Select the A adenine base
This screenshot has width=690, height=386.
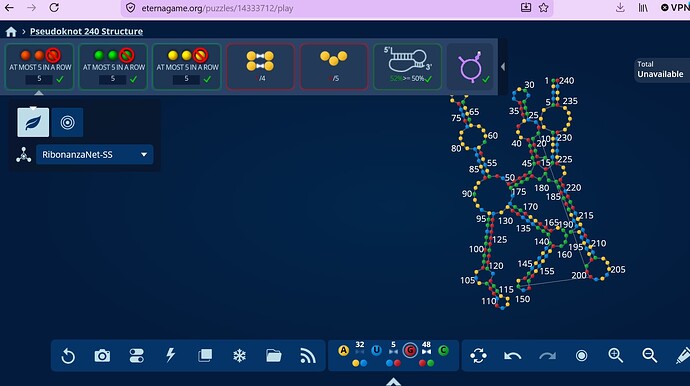(344, 350)
